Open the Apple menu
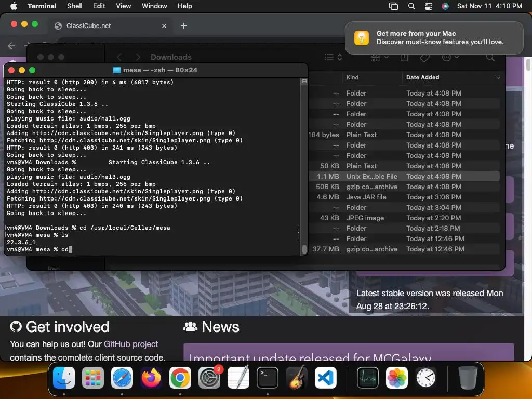 point(14,6)
